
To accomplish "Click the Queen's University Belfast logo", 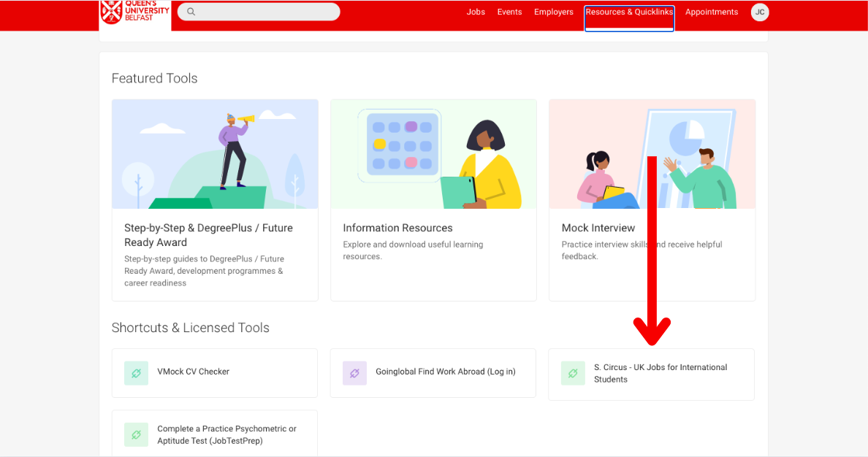I will tap(135, 12).
